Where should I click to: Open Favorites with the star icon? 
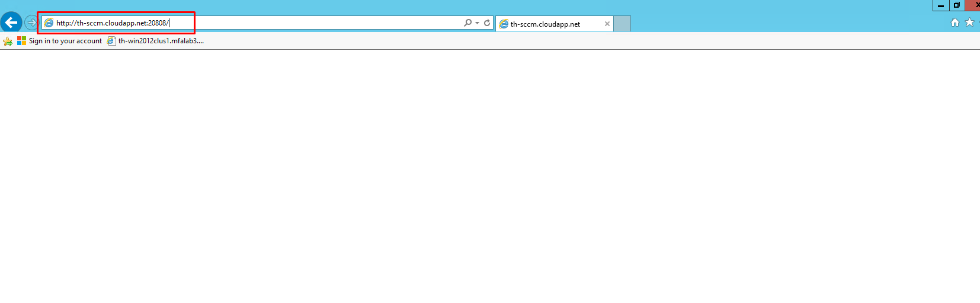pyautogui.click(x=970, y=23)
